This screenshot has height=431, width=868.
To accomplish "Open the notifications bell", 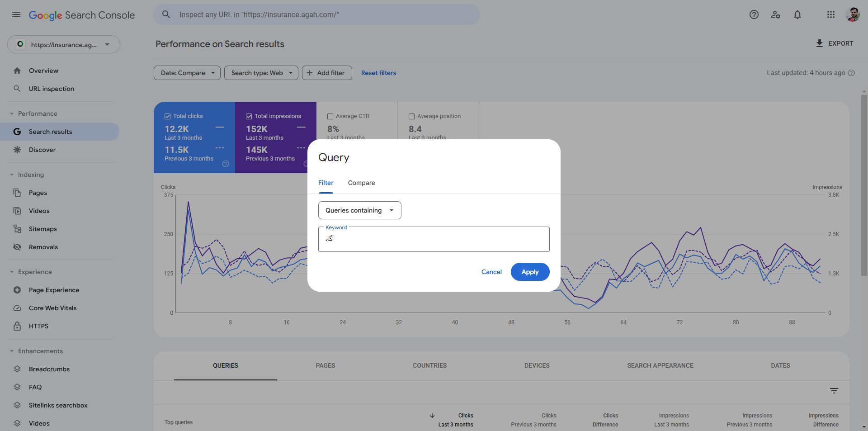I will click(797, 14).
